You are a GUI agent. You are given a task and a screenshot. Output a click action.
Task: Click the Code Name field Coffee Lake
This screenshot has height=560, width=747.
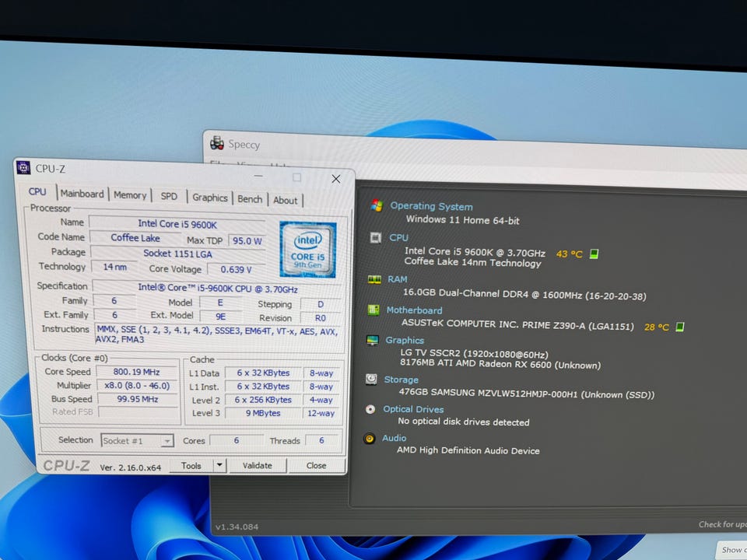pyautogui.click(x=135, y=238)
